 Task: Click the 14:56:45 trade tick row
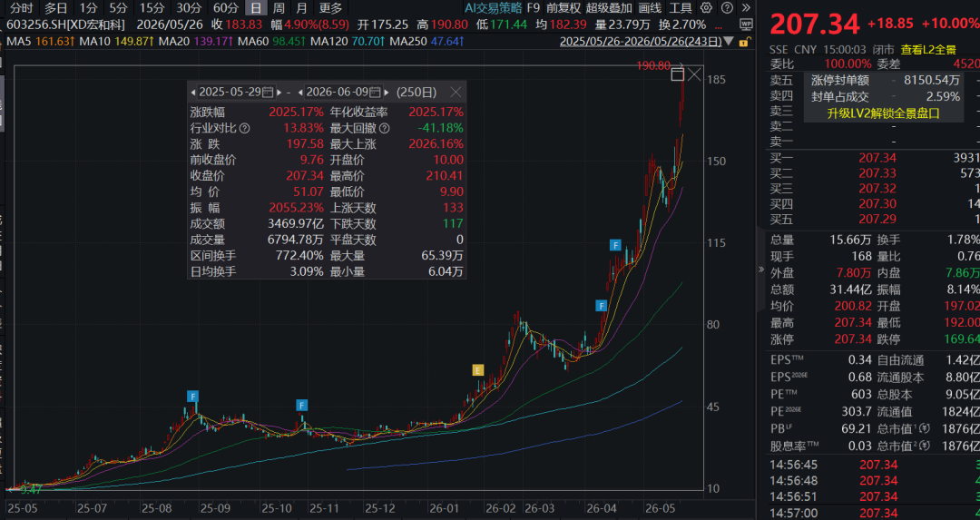[875, 465]
